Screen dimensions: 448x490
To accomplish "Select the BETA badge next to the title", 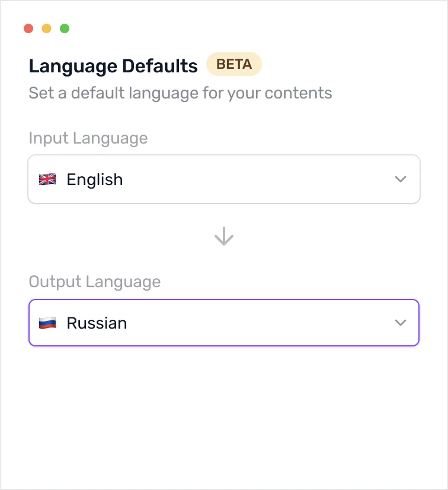I will (233, 64).
